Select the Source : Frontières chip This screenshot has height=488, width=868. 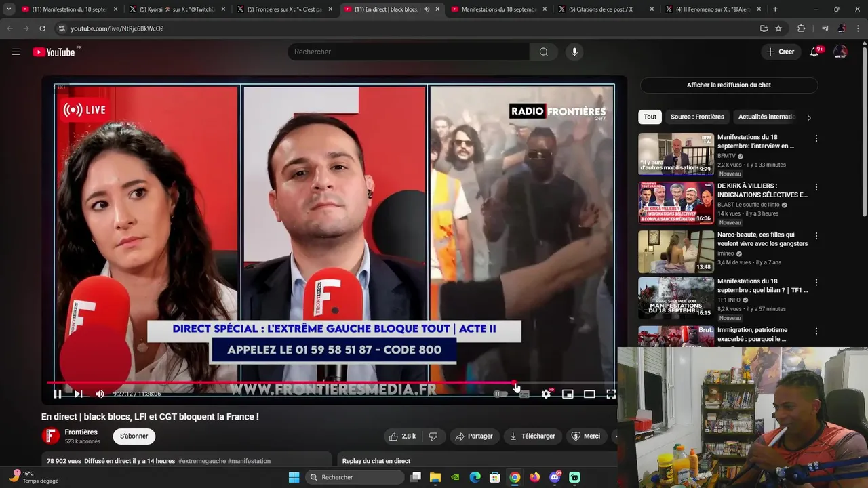(x=697, y=117)
